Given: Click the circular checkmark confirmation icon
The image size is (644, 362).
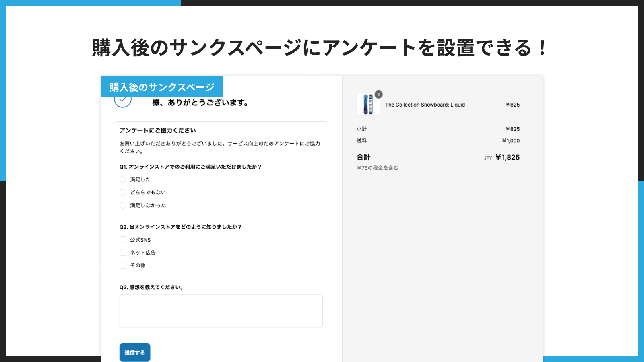Looking at the screenshot, I should [x=123, y=102].
